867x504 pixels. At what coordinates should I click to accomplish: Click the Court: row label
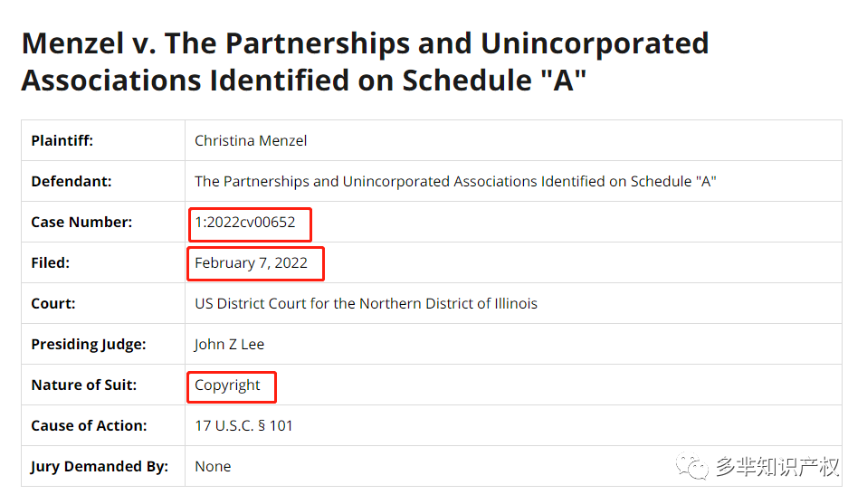coord(53,303)
